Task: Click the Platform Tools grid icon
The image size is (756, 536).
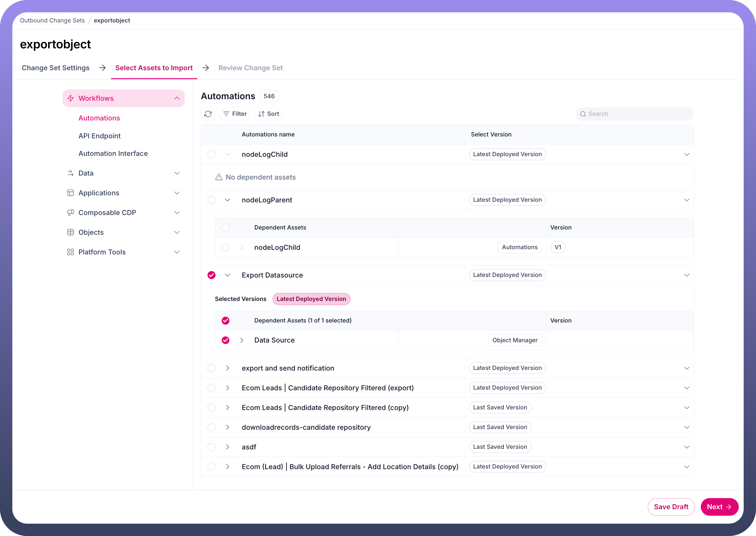Action: (70, 252)
